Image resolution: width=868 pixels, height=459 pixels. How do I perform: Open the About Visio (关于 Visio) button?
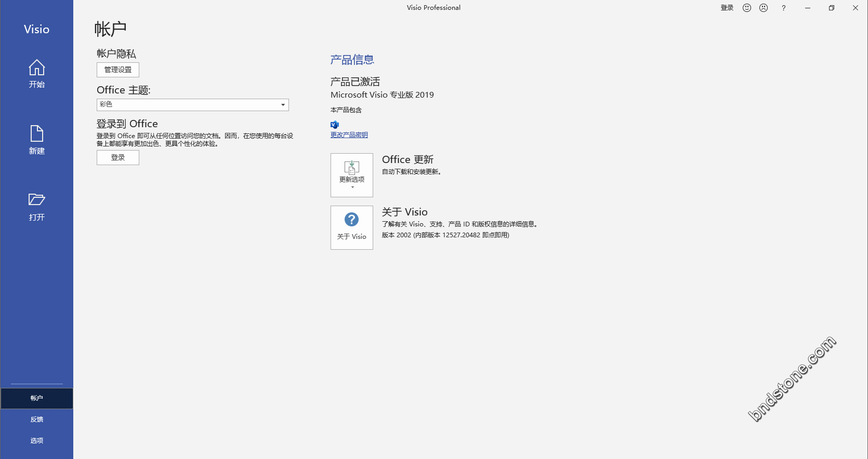(x=352, y=227)
